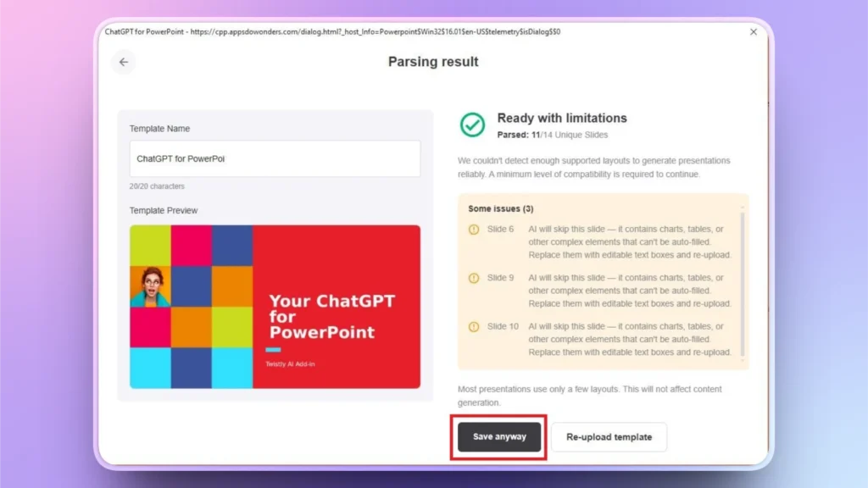Expand the Some issues (3) section
868x488 pixels.
pos(502,208)
